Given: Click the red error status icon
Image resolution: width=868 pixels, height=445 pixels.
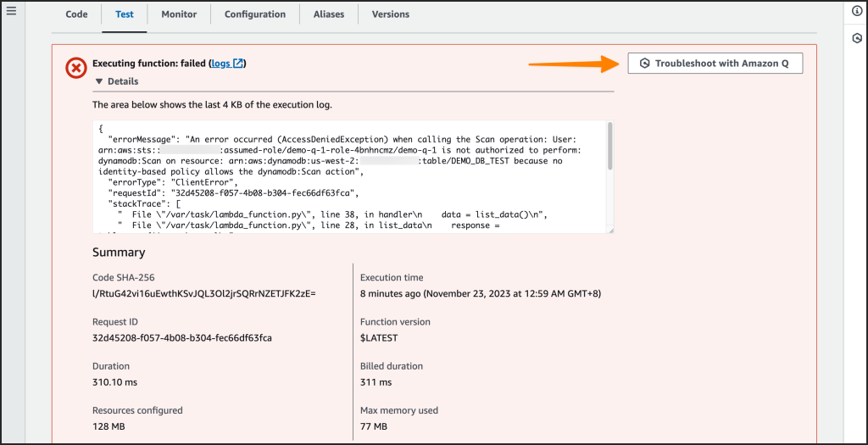Looking at the screenshot, I should [x=75, y=69].
